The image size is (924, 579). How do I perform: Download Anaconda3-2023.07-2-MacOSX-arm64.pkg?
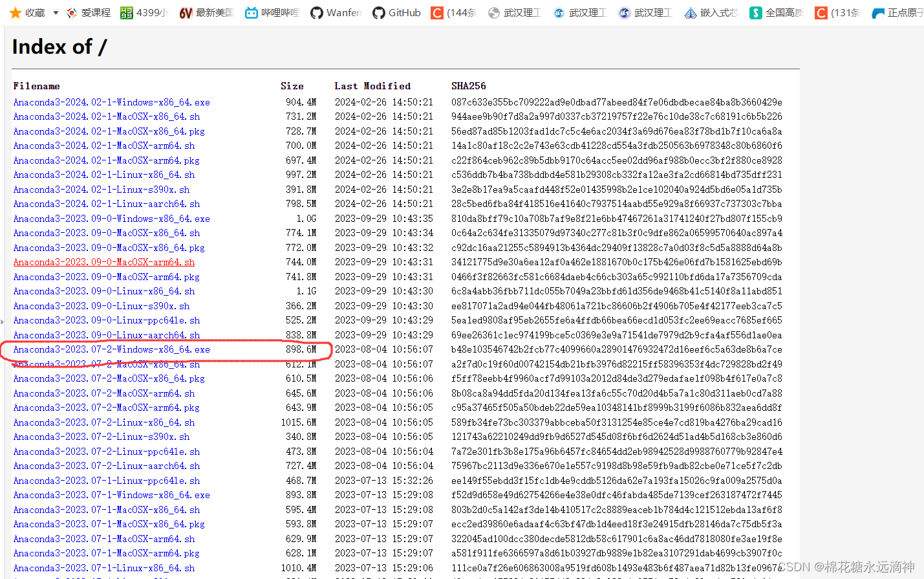[106, 408]
